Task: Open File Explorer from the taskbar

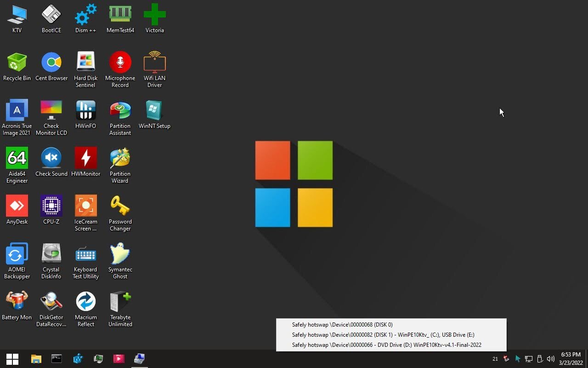Action: (x=36, y=359)
